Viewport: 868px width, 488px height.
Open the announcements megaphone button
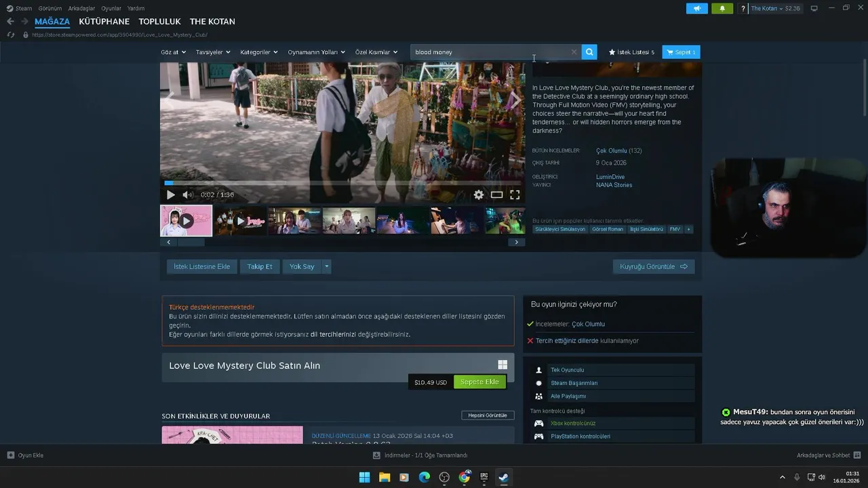(696, 8)
